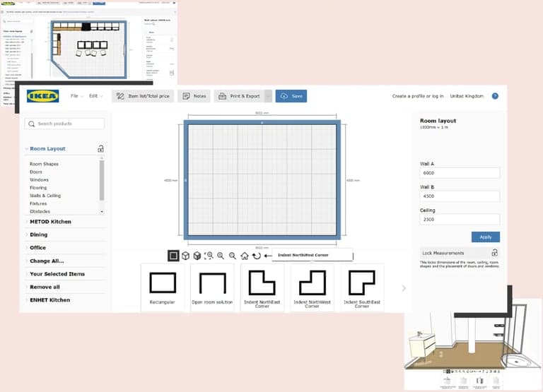Click the printer icon on Print & Export

point(222,96)
